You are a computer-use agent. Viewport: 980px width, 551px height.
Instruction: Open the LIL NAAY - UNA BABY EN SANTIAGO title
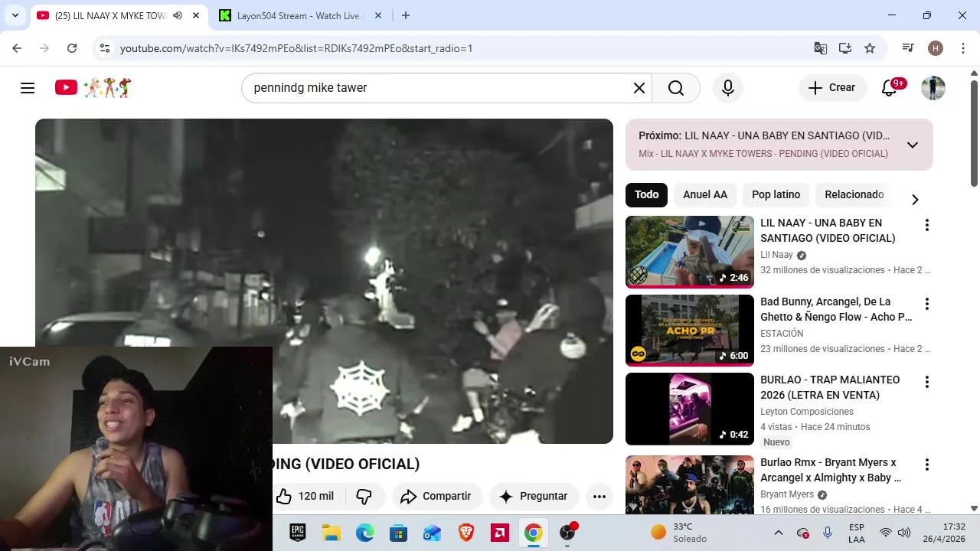tap(828, 230)
